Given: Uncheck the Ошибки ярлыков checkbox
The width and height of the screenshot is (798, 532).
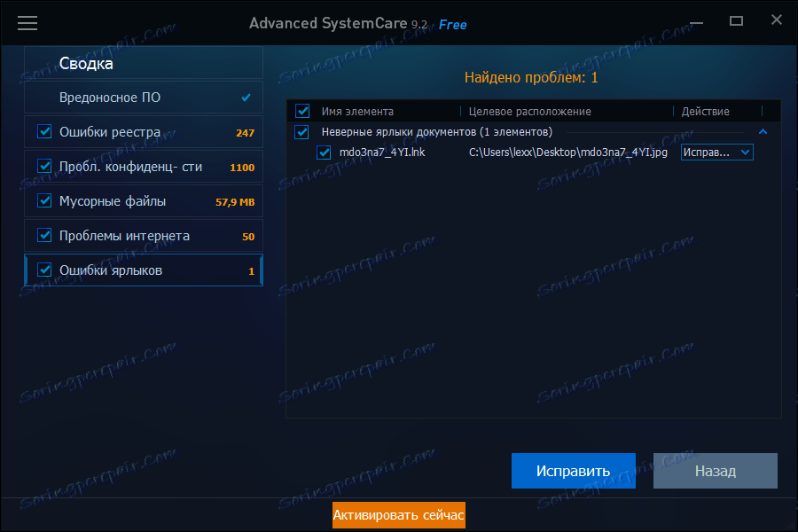Looking at the screenshot, I should tap(45, 270).
